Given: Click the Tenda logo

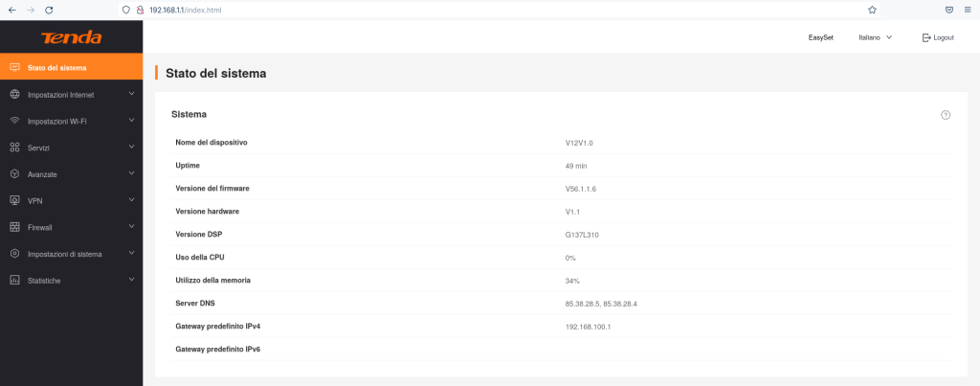Looking at the screenshot, I should (x=71, y=37).
